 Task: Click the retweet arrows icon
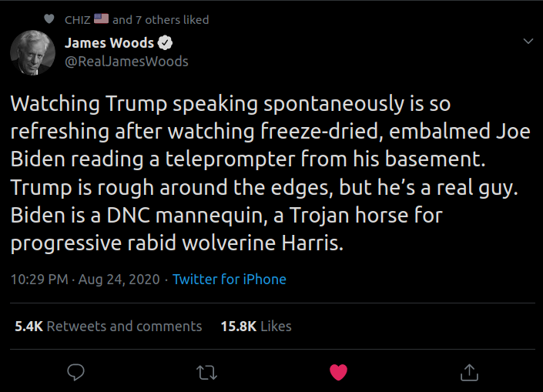[x=206, y=373]
